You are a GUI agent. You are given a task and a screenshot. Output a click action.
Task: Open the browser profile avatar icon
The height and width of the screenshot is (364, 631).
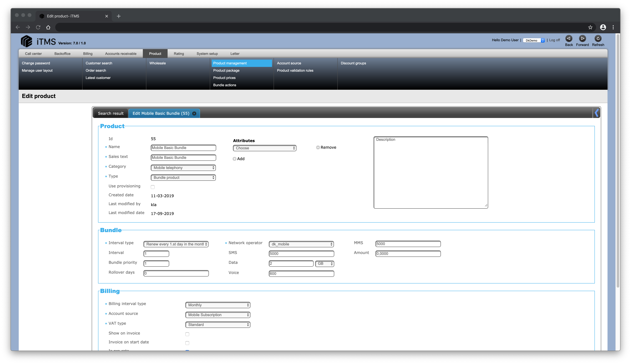(x=603, y=27)
